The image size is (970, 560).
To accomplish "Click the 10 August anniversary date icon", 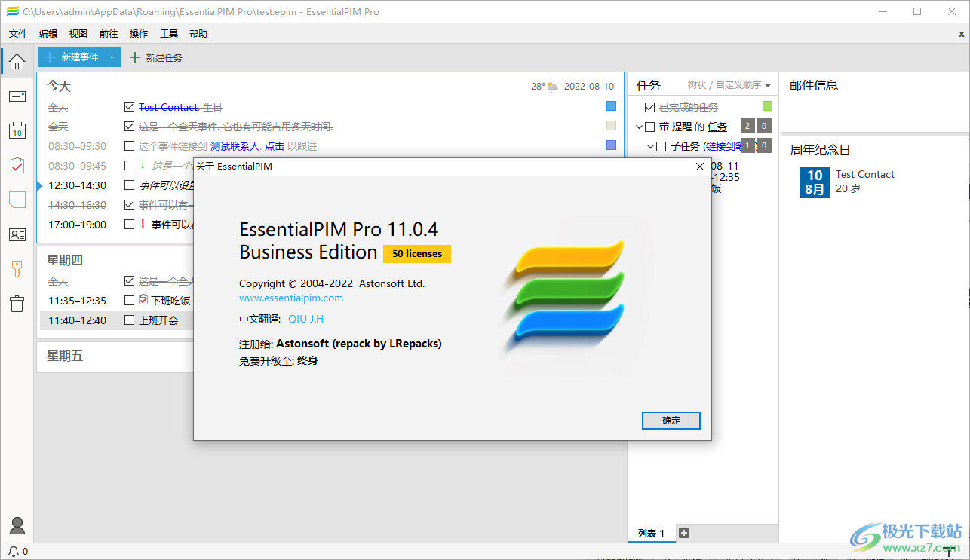I will (815, 182).
